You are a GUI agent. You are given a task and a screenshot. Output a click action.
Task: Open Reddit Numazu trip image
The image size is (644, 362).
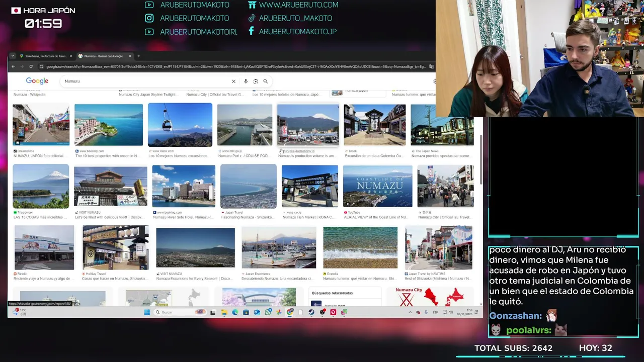(44, 247)
